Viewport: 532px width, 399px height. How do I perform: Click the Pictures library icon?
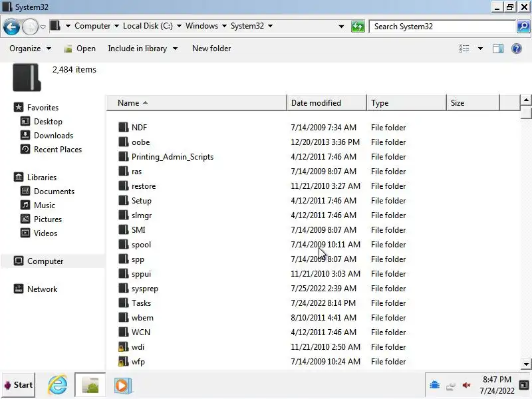(25, 219)
